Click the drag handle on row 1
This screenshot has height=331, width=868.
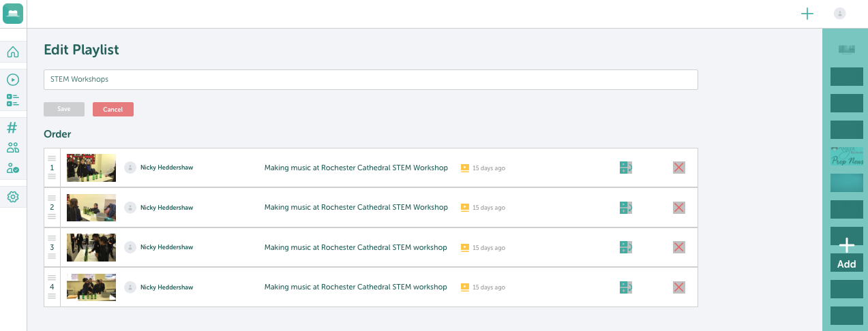pos(52,168)
